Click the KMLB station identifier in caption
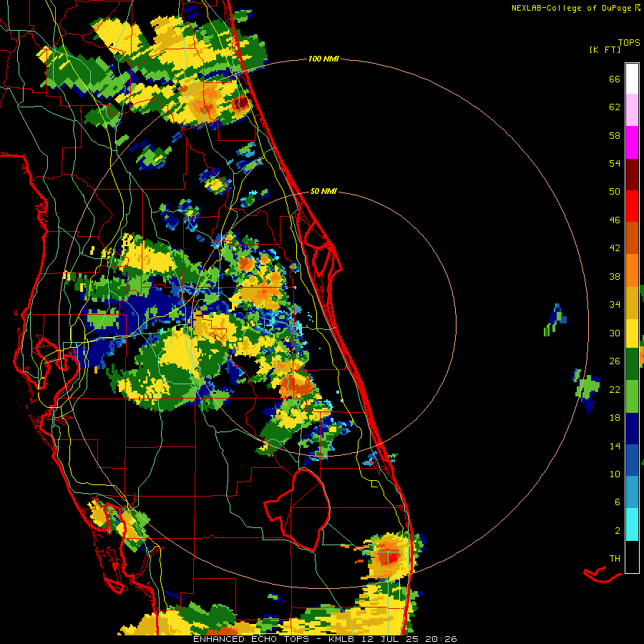The height and width of the screenshot is (644, 644). [343, 639]
